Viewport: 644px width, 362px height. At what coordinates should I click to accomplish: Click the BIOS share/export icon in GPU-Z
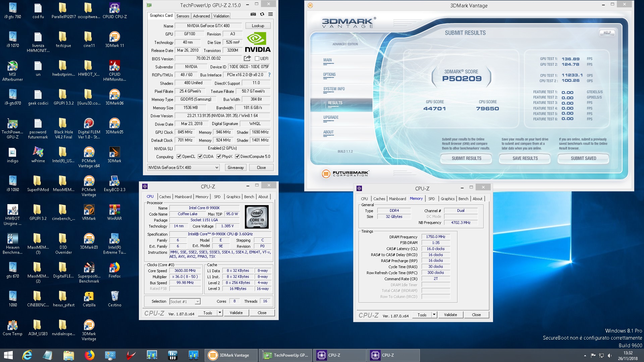click(x=247, y=58)
